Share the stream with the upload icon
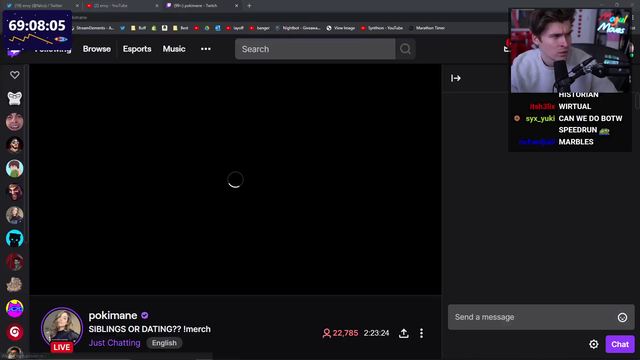 404,333
